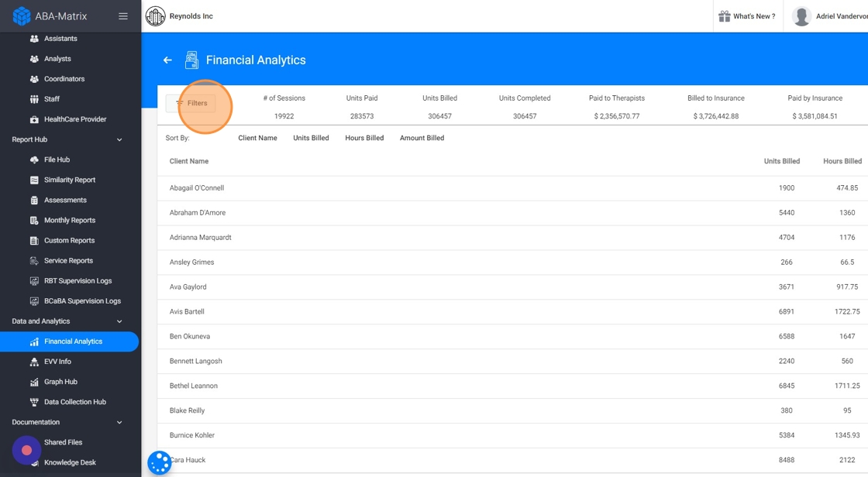Click the red record button circle
The width and height of the screenshot is (868, 477).
tap(26, 451)
